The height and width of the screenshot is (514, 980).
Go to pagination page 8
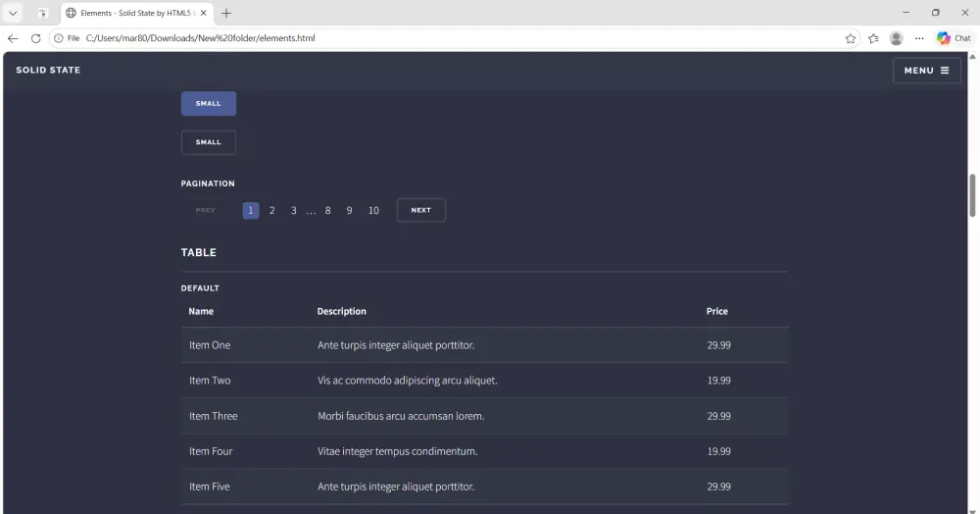click(327, 211)
